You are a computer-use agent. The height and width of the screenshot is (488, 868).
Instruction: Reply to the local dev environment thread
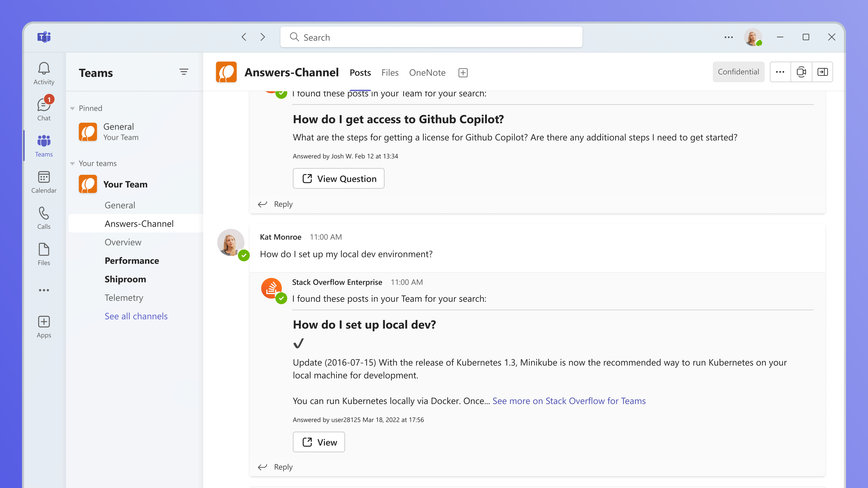[275, 467]
